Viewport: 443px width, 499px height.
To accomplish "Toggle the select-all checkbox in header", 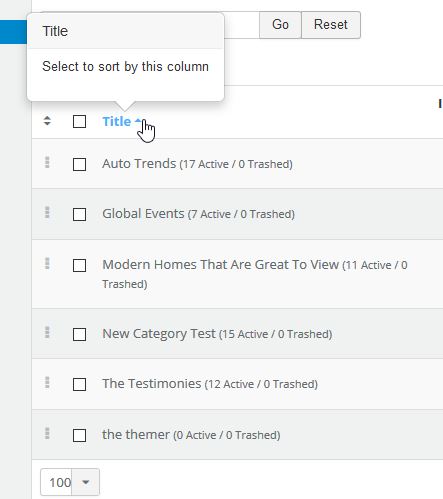I will pyautogui.click(x=79, y=122).
